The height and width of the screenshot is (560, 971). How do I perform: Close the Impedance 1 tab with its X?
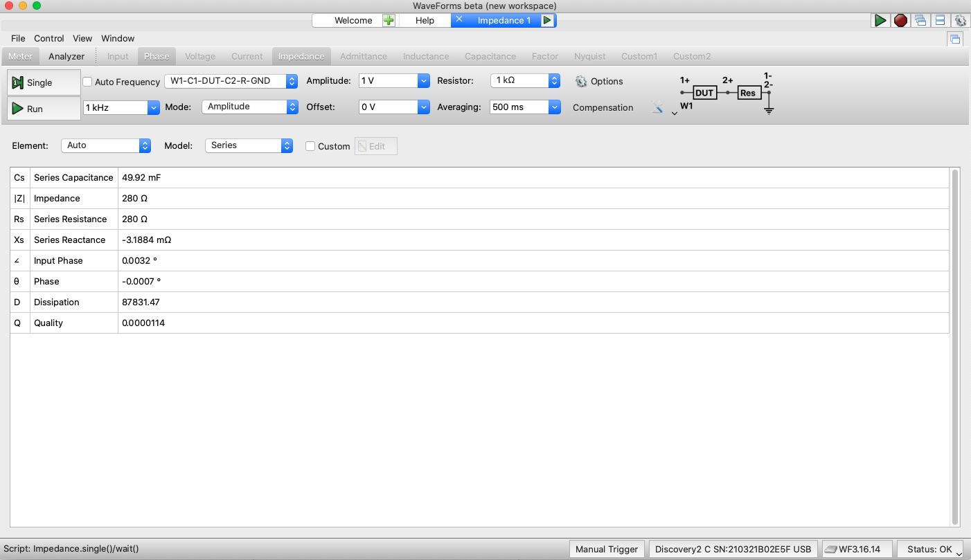(x=458, y=19)
